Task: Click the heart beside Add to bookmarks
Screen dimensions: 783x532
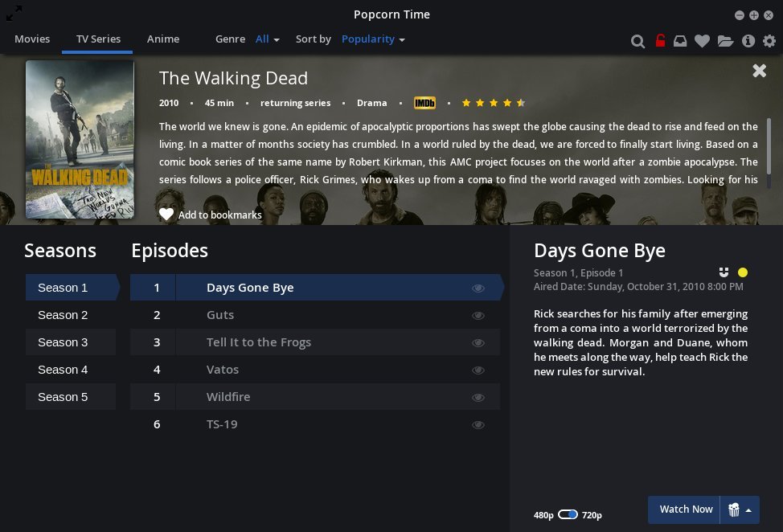Action: pyautogui.click(x=166, y=215)
